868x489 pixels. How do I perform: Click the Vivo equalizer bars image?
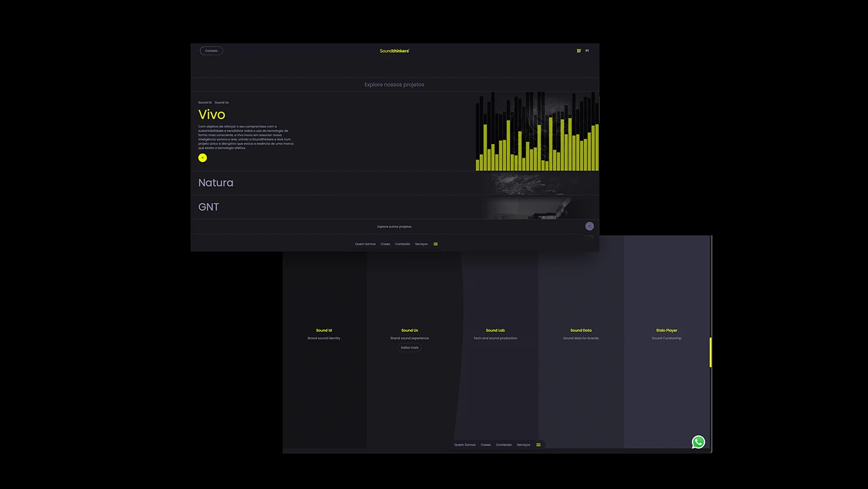click(x=537, y=132)
